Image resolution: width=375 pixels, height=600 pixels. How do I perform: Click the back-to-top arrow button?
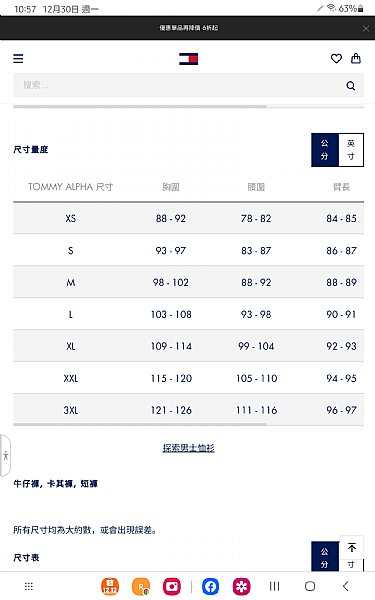pos(351,548)
